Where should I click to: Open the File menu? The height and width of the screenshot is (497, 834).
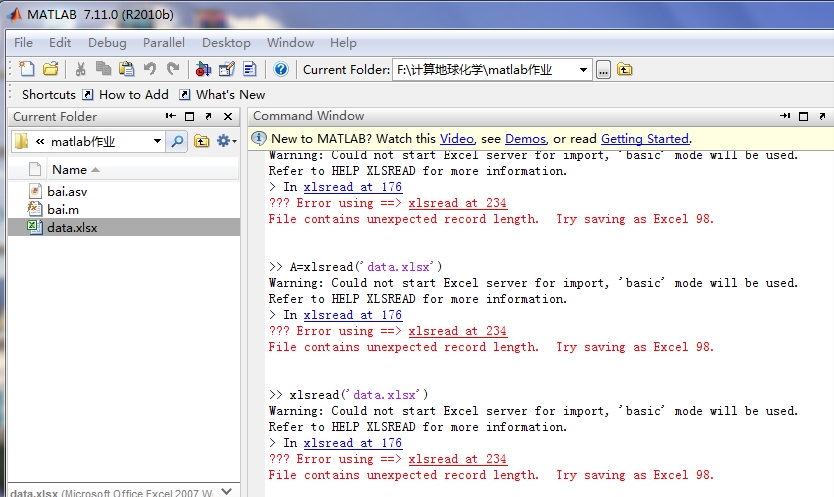click(x=23, y=43)
